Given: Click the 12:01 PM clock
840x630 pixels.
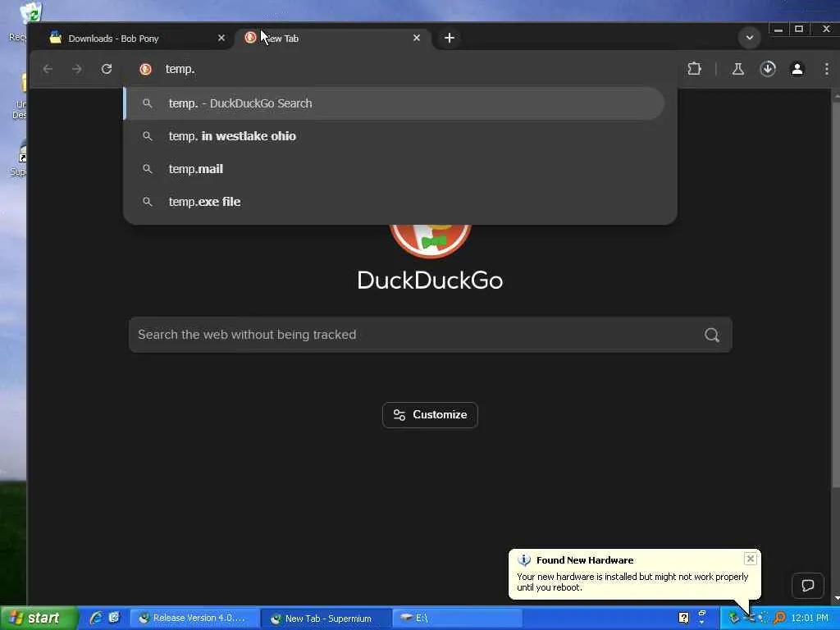Looking at the screenshot, I should (x=810, y=619).
